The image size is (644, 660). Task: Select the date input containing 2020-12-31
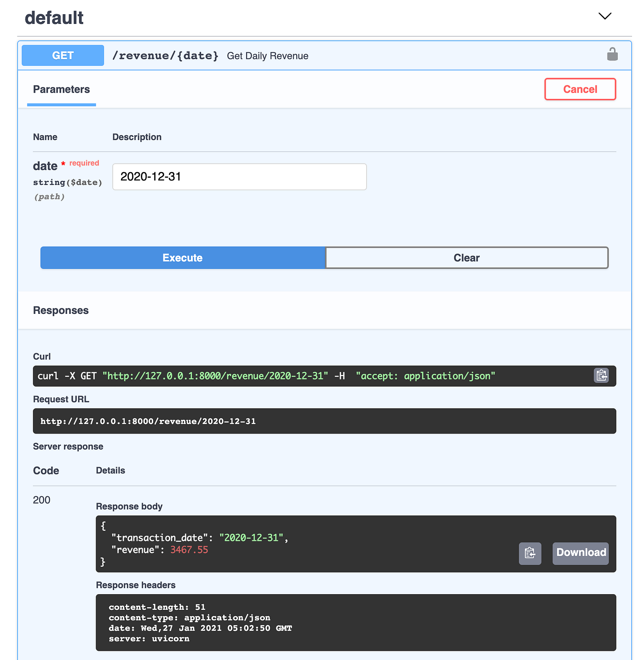tap(239, 177)
